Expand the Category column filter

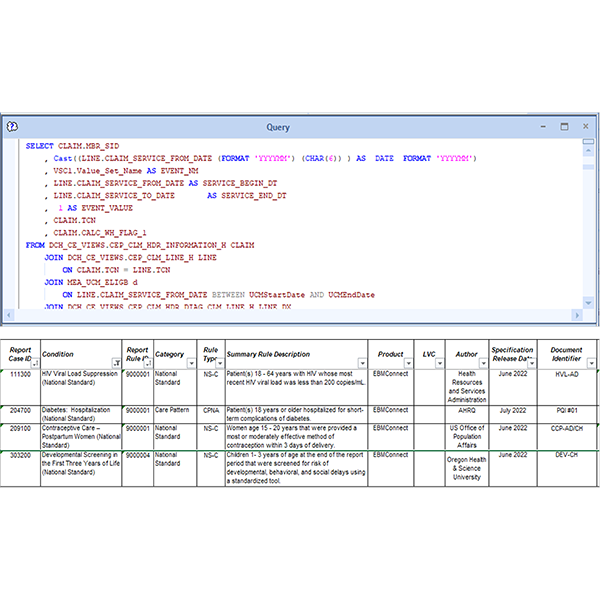(192, 363)
